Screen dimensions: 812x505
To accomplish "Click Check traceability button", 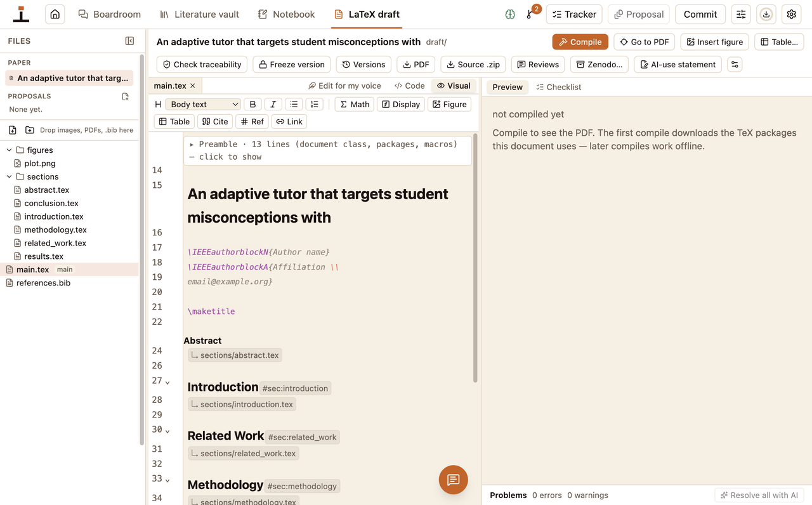I will pos(202,64).
